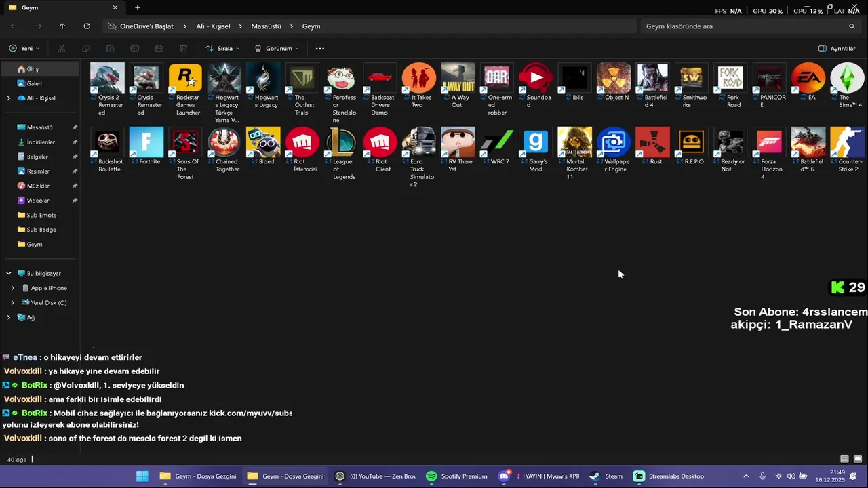The width and height of the screenshot is (868, 488).
Task: Switch to details list view
Action: tap(844, 460)
